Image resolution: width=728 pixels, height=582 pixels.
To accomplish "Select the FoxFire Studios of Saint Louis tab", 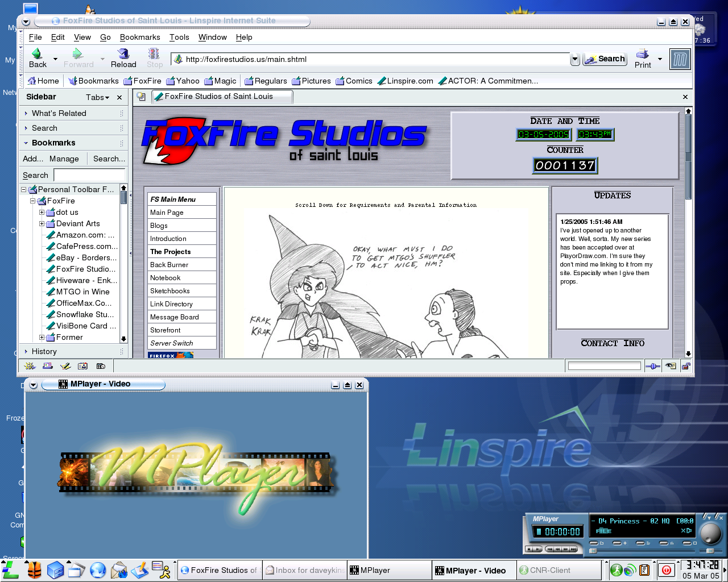I will pos(222,97).
